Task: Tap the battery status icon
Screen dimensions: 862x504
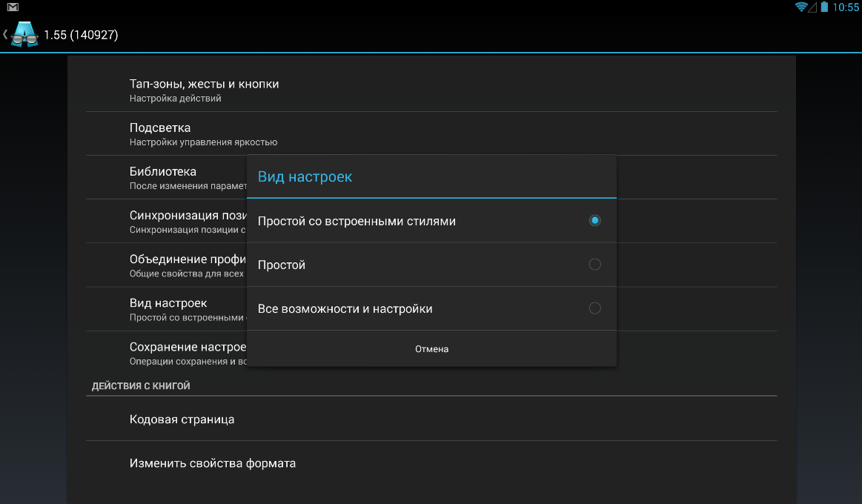Action: click(x=824, y=7)
